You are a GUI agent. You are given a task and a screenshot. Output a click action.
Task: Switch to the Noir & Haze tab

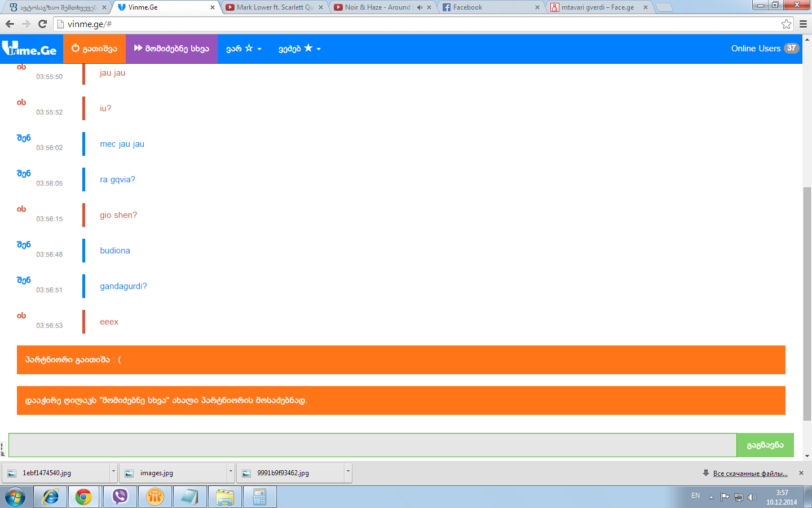click(382, 7)
